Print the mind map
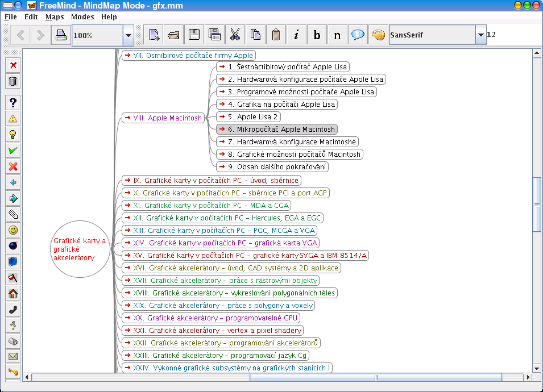The height and width of the screenshot is (392, 543). click(61, 35)
